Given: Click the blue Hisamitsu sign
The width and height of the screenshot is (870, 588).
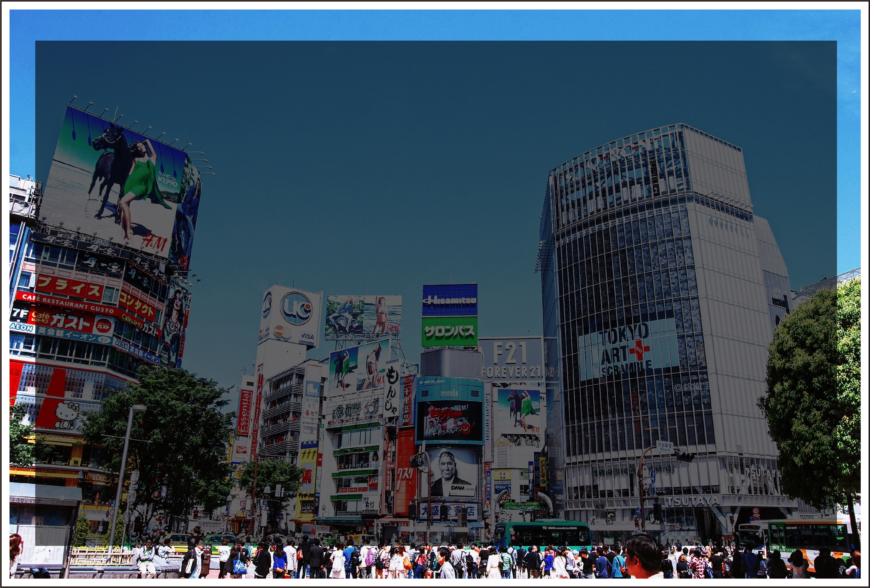Looking at the screenshot, I should (x=449, y=300).
